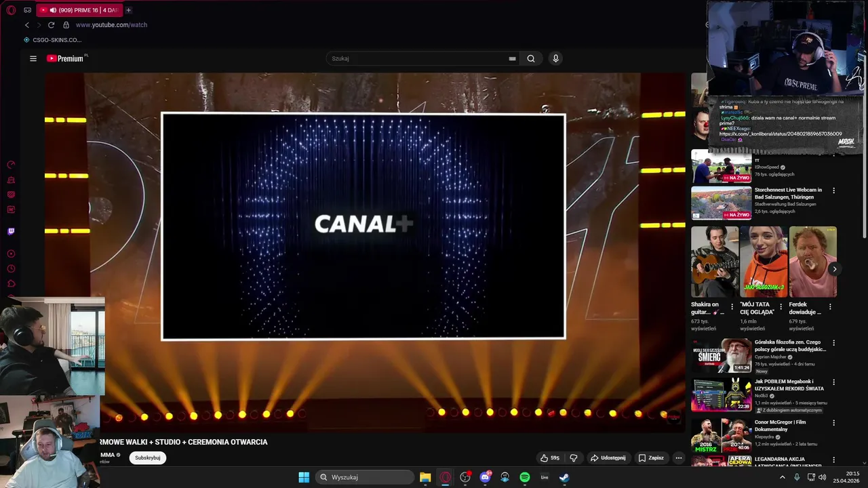The height and width of the screenshot is (488, 868).
Task: Run the YouTube search magnifier button
Action: point(531,58)
